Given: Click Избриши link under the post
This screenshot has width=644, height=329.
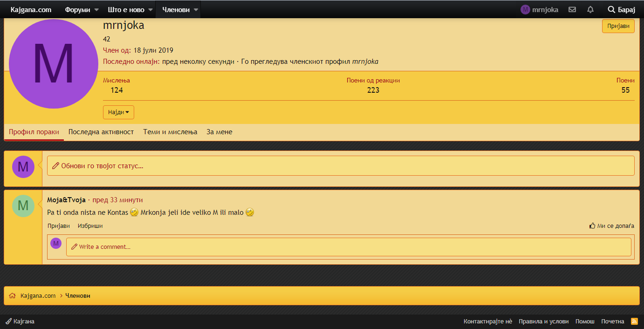Looking at the screenshot, I should coord(90,226).
